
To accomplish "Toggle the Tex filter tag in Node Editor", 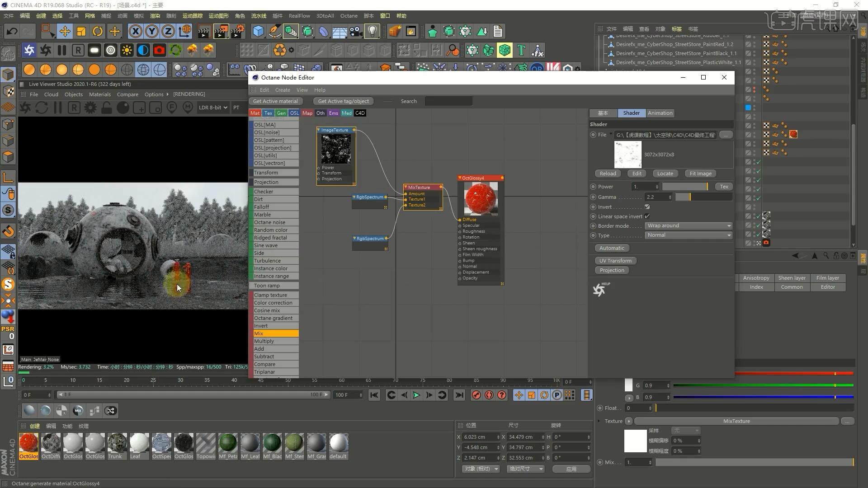I will coord(268,113).
